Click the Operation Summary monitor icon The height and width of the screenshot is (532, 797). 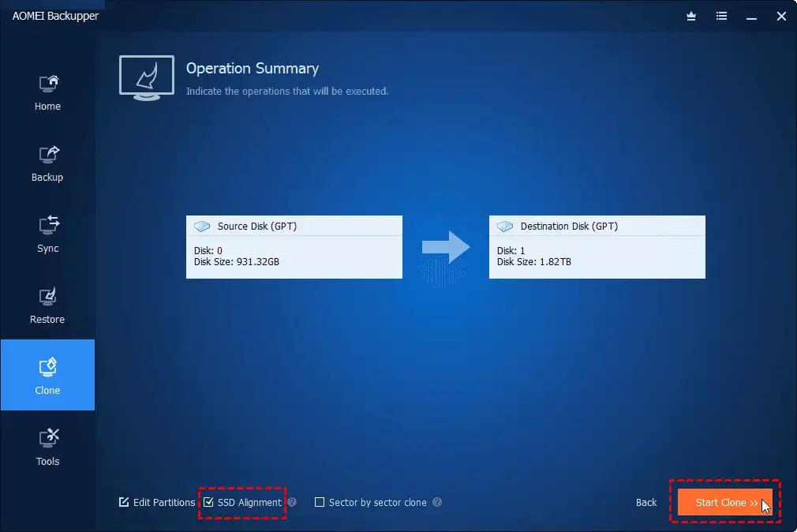pos(146,78)
